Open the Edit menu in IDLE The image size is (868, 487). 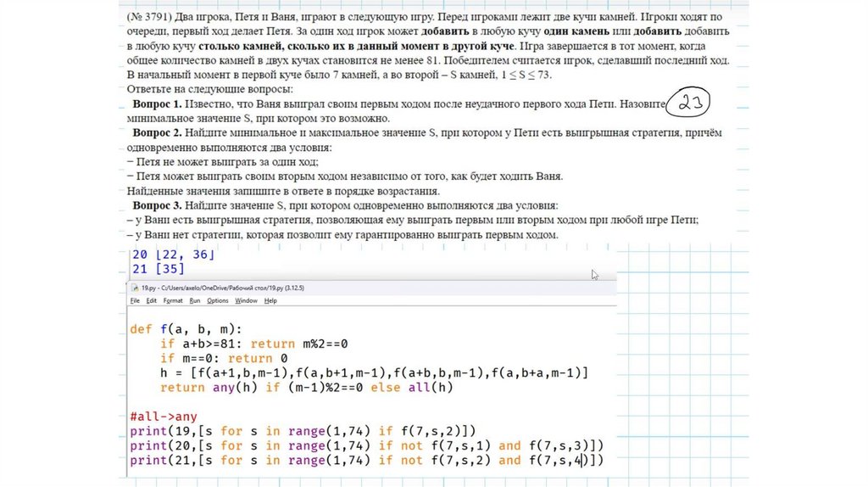pyautogui.click(x=151, y=301)
